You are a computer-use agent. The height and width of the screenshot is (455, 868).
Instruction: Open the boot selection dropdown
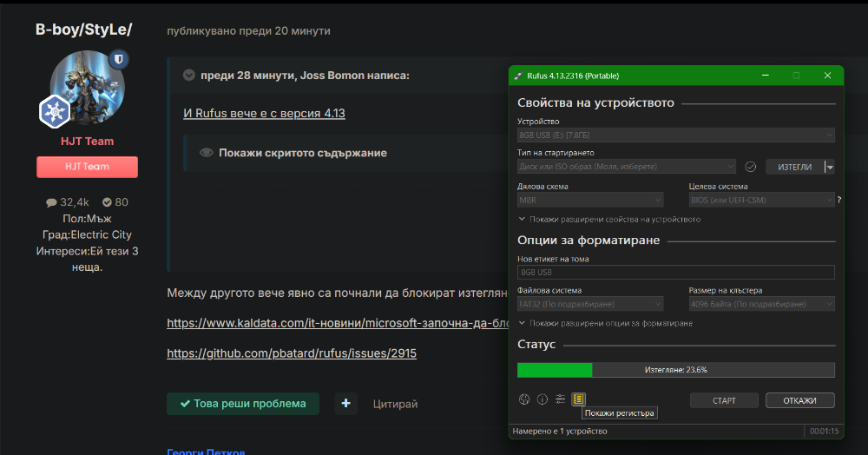point(627,167)
